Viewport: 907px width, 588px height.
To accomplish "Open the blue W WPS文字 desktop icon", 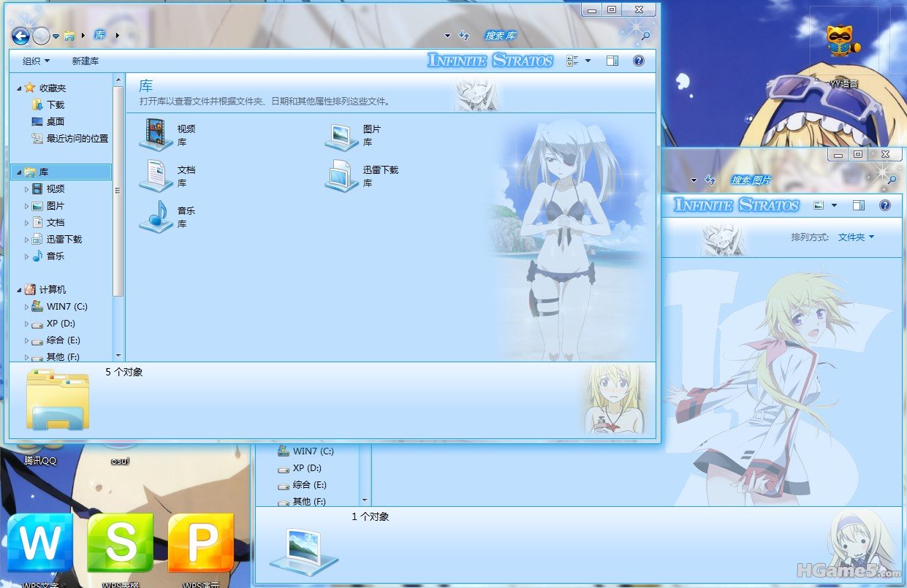I will tap(40, 542).
